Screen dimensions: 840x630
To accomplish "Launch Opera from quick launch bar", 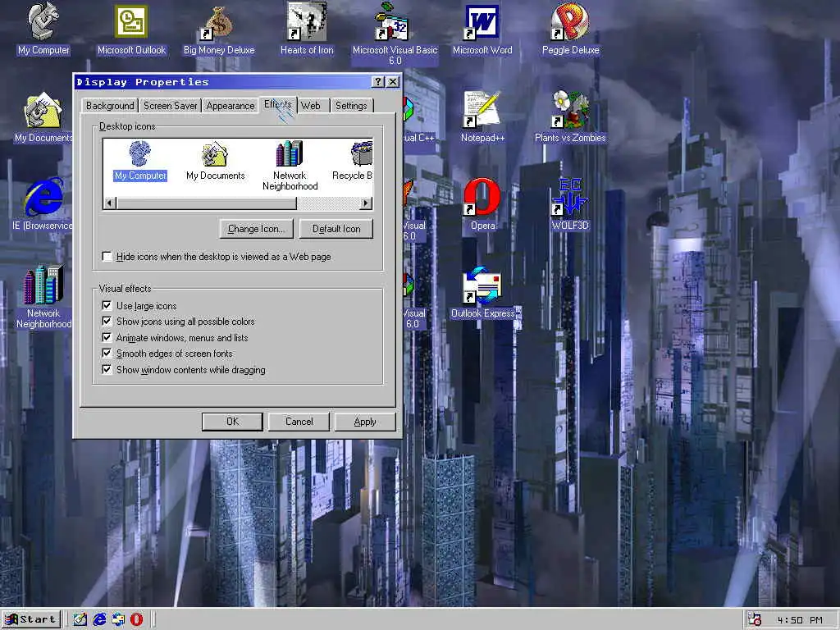I will 137,620.
